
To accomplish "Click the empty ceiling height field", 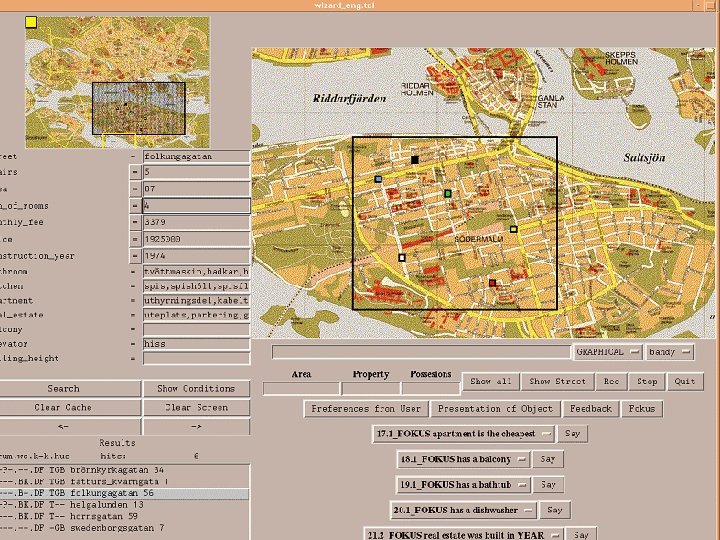I will 197,359.
